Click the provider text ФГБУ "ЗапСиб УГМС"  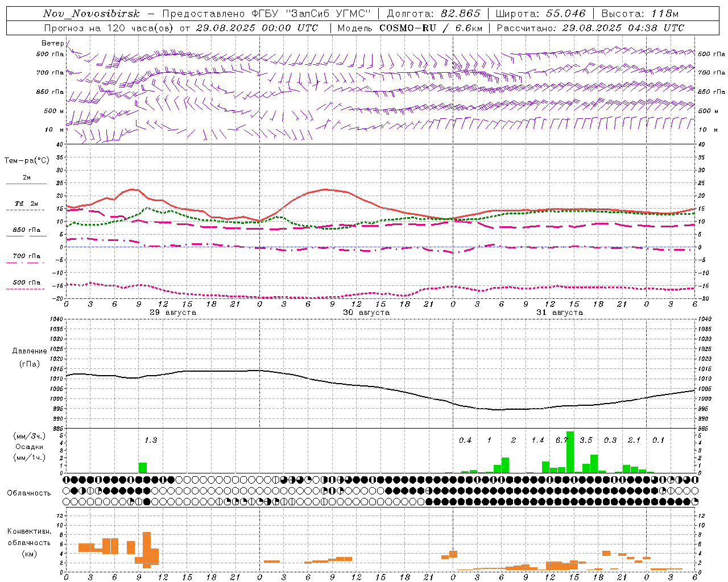(311, 14)
